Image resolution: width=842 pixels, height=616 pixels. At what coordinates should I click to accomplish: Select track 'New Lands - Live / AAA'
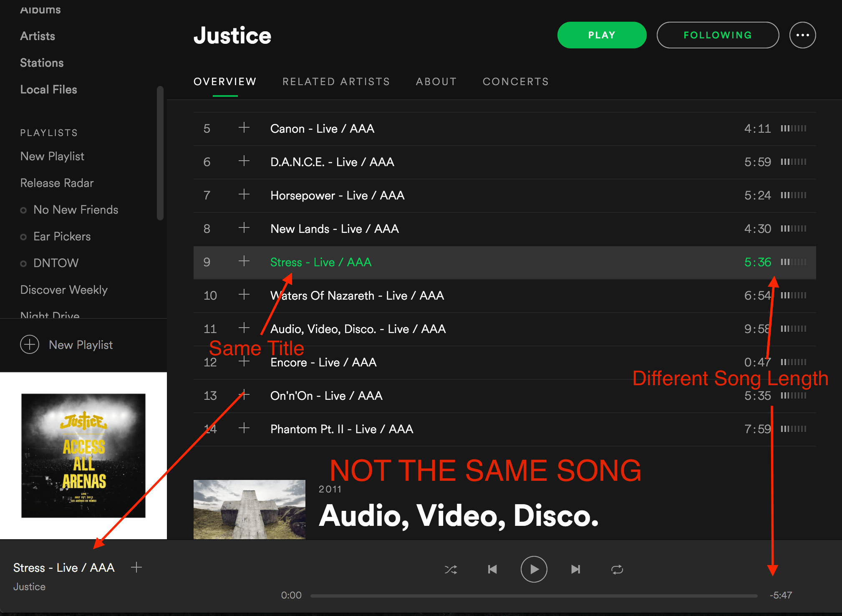(x=335, y=229)
